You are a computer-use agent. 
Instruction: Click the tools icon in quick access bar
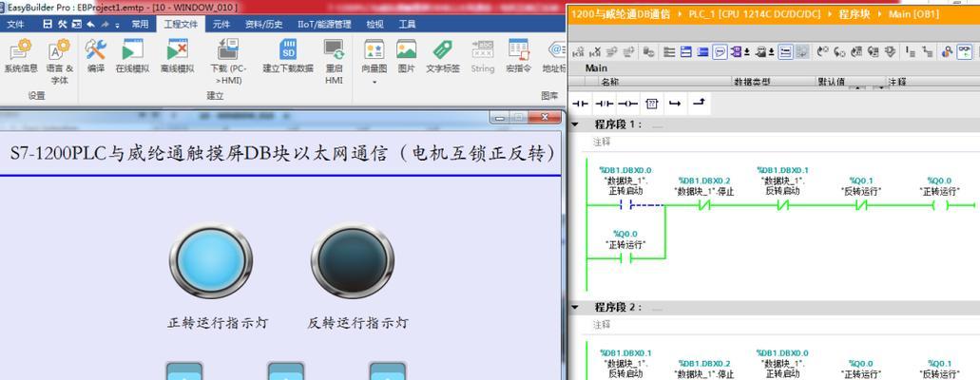[x=62, y=24]
